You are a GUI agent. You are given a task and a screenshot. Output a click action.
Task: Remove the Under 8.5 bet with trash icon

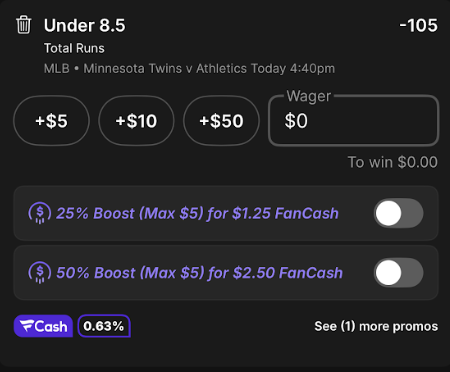[24, 25]
